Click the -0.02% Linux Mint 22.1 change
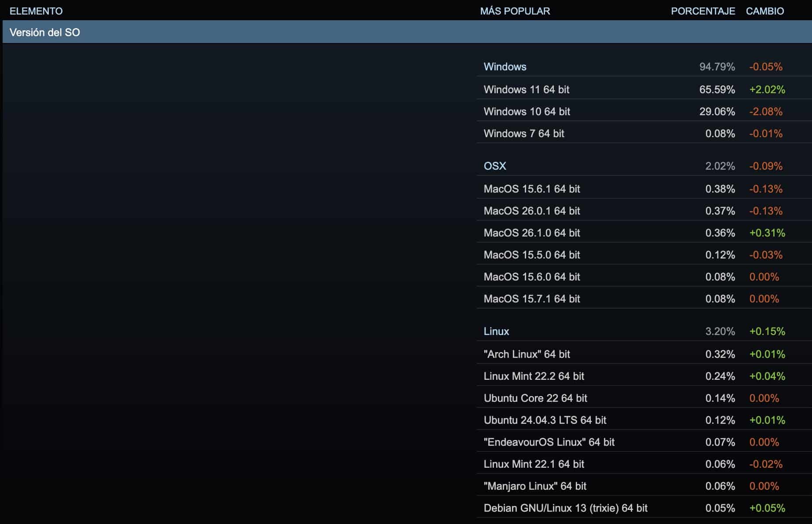This screenshot has width=812, height=524. point(766,464)
